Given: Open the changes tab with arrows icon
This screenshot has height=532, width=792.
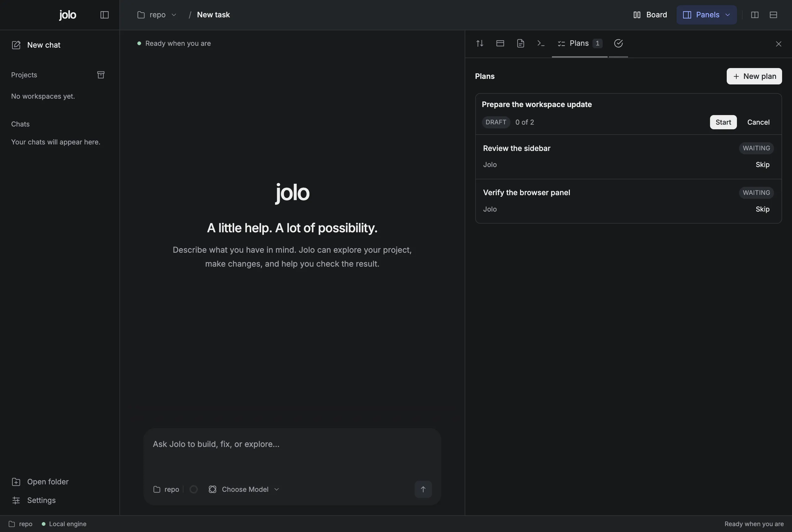Looking at the screenshot, I should point(480,43).
